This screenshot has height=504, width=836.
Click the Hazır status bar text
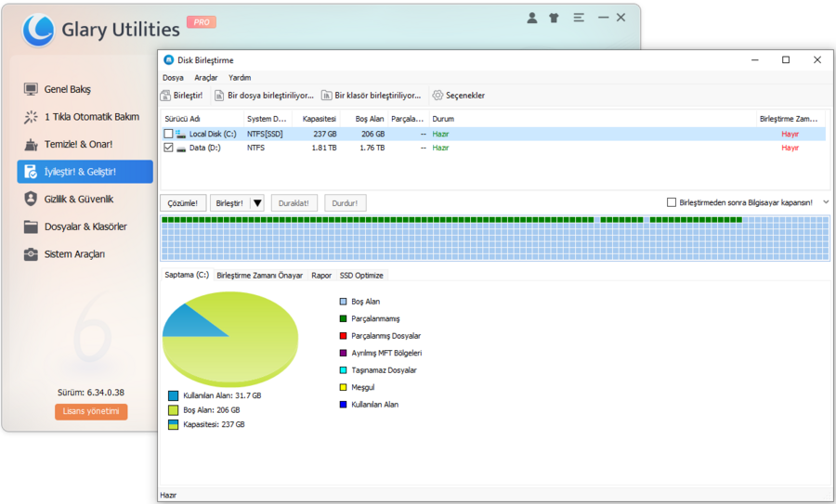click(x=168, y=495)
